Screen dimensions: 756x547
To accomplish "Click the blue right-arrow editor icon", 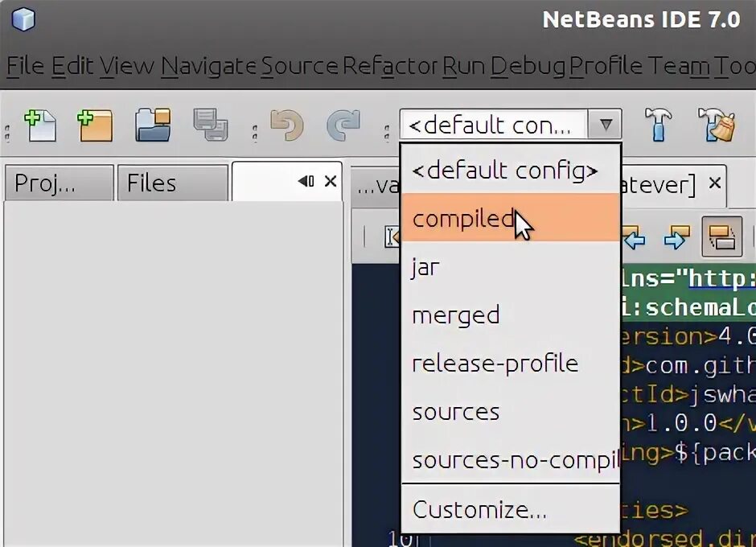I will click(x=676, y=236).
